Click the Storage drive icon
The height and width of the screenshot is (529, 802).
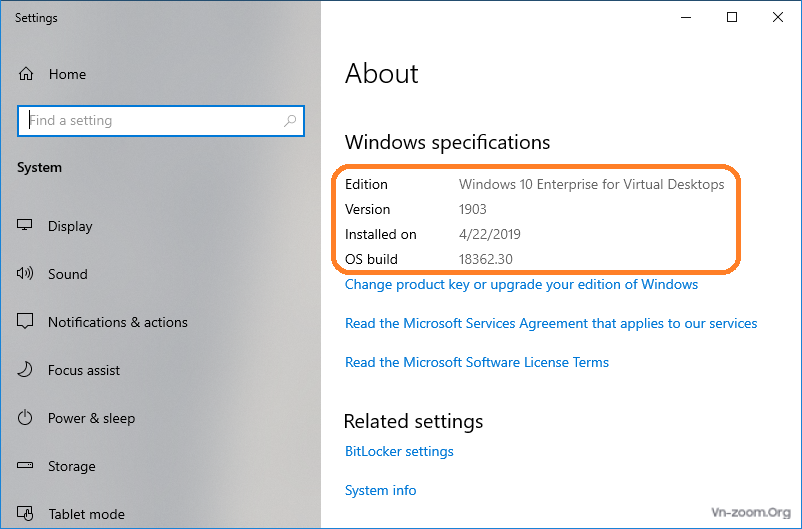pos(25,465)
